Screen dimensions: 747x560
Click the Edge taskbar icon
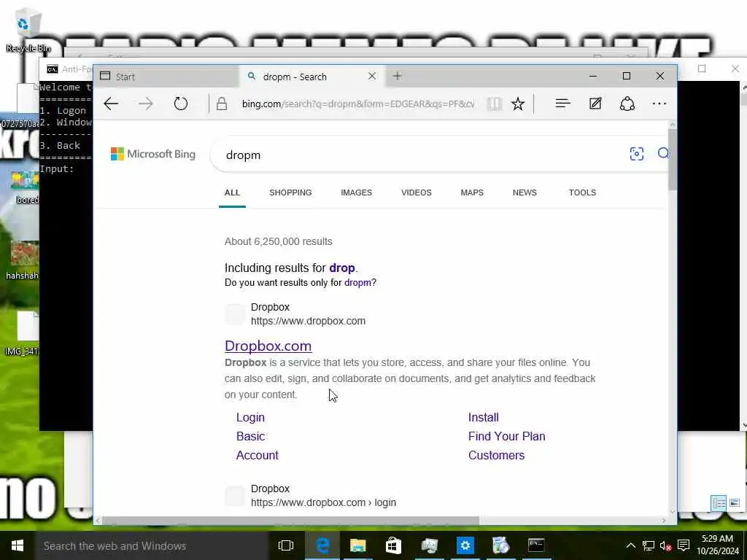click(x=322, y=545)
